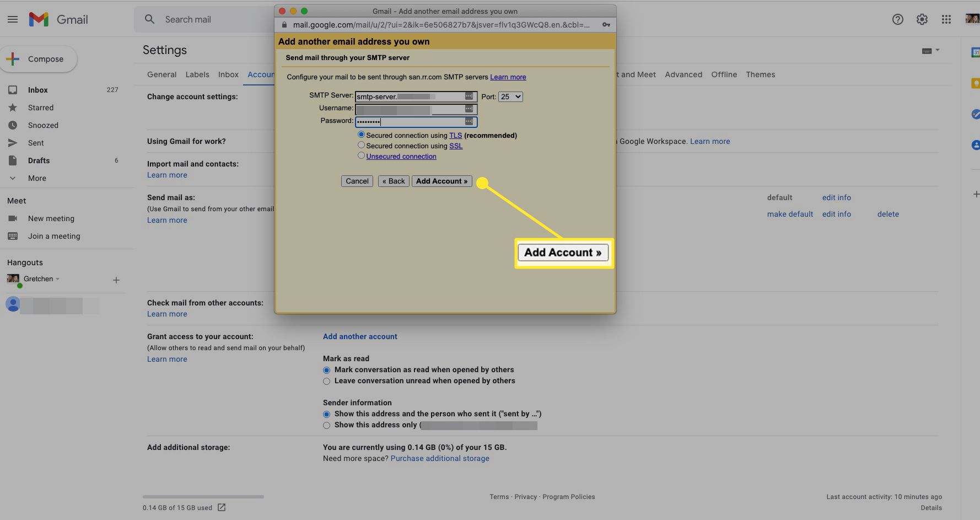Click the Details link at bottom
The image size is (980, 520).
tap(931, 508)
